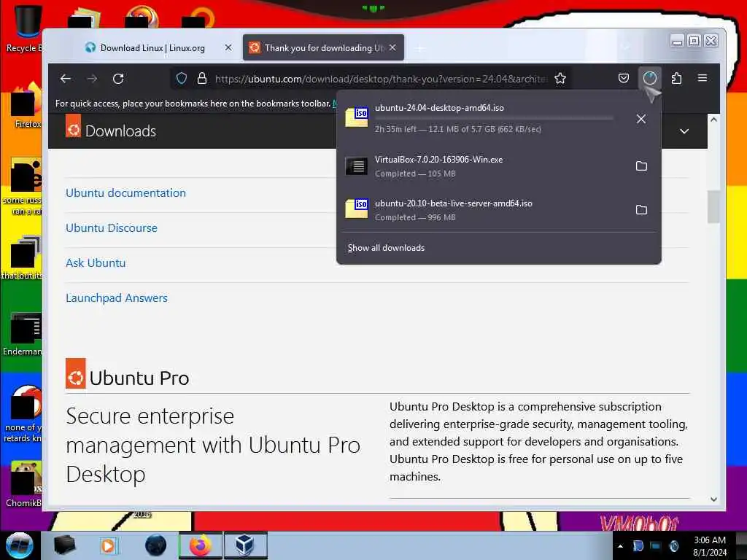Close the Thank you for downloading Ubuntu tab
The width and height of the screenshot is (747, 560).
pos(392,47)
